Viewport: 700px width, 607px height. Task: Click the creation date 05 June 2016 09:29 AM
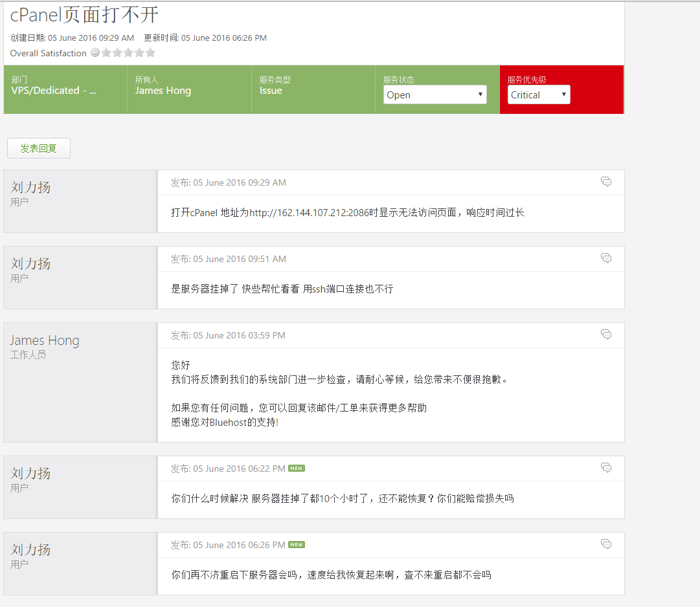[91, 38]
